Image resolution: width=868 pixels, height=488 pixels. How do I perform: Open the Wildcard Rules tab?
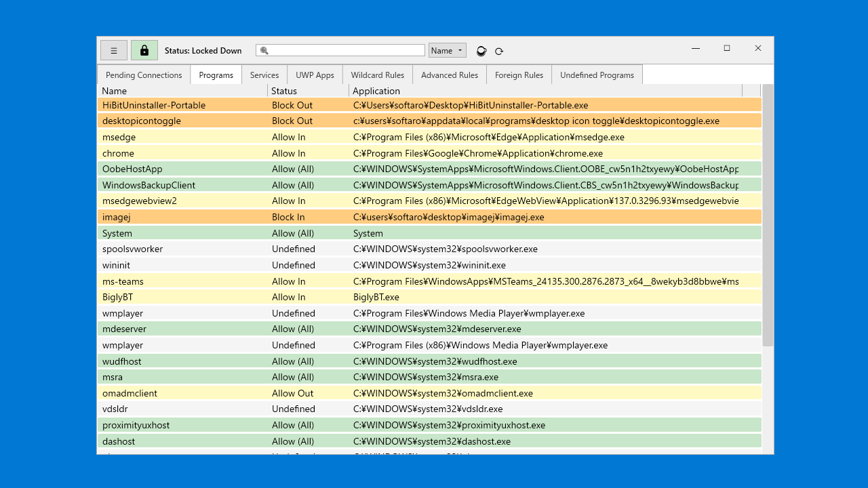coord(378,75)
